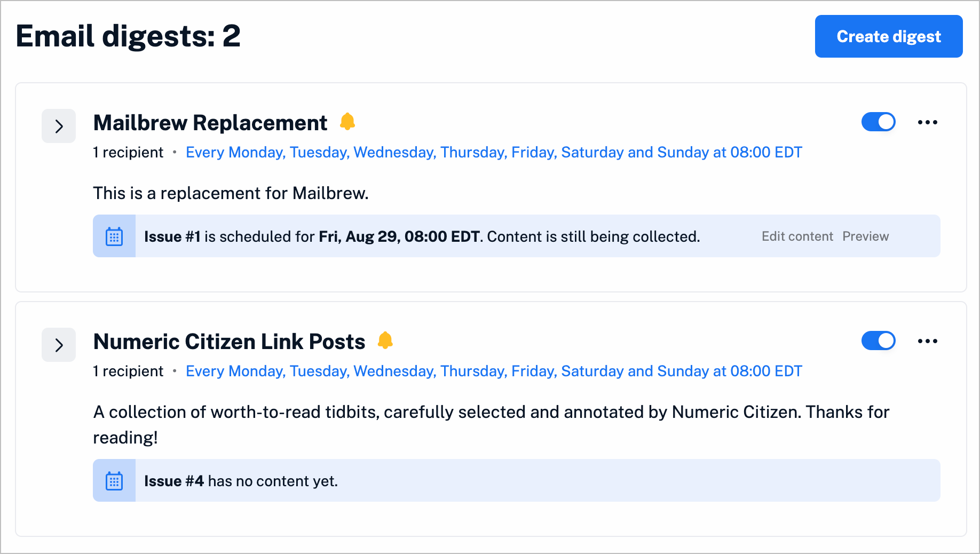
Task: Click the Create digest button
Action: tap(888, 36)
